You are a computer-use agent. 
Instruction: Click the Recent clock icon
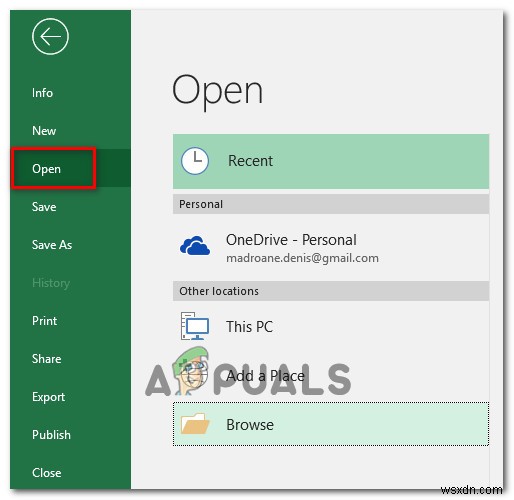195,161
